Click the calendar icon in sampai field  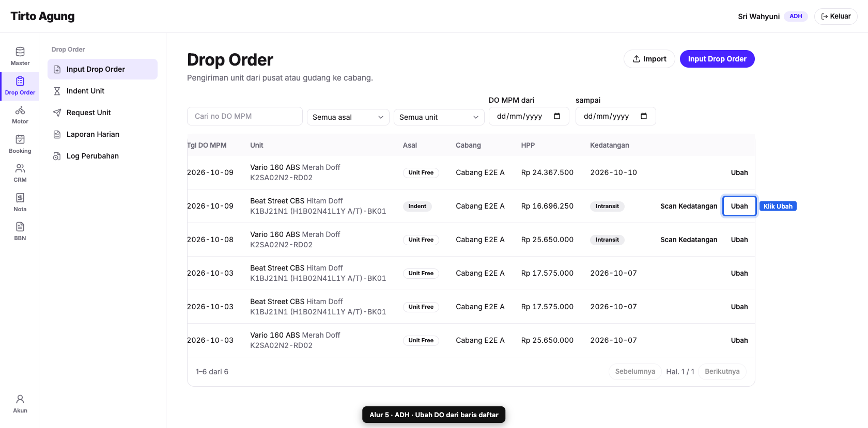pyautogui.click(x=644, y=116)
